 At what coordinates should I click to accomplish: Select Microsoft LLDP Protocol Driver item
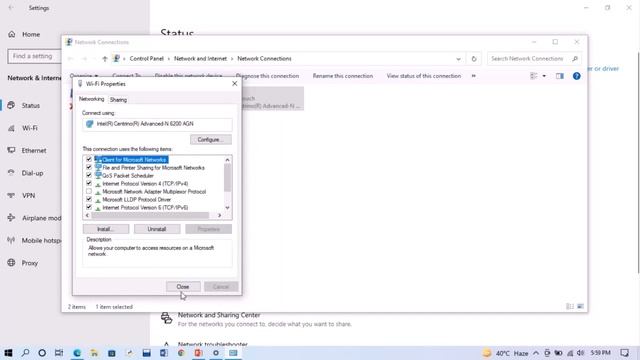[x=133, y=200]
